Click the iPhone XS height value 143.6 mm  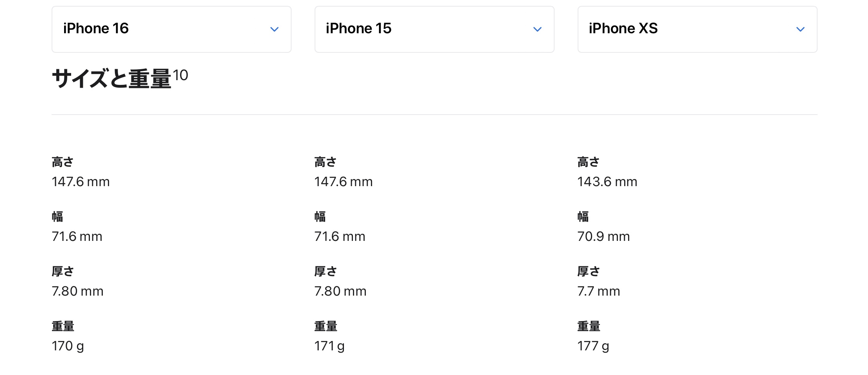(x=607, y=182)
